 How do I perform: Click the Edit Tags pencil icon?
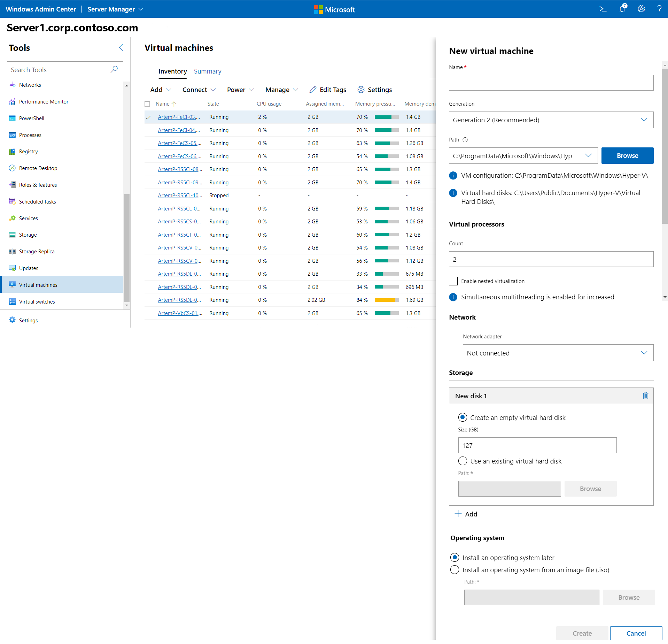tap(313, 90)
